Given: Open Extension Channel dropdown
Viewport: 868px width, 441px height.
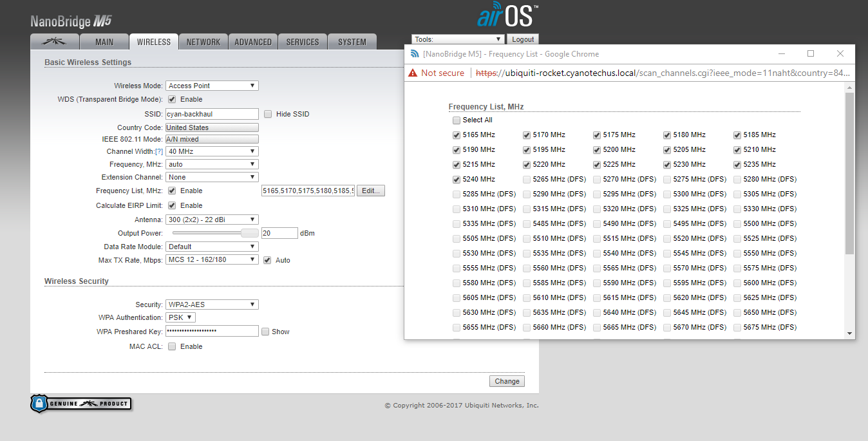Looking at the screenshot, I should tap(212, 177).
